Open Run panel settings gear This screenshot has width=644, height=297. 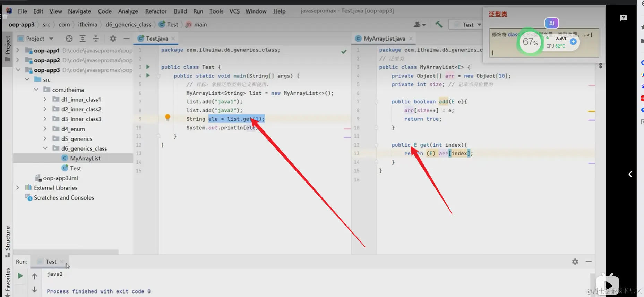[575, 262]
